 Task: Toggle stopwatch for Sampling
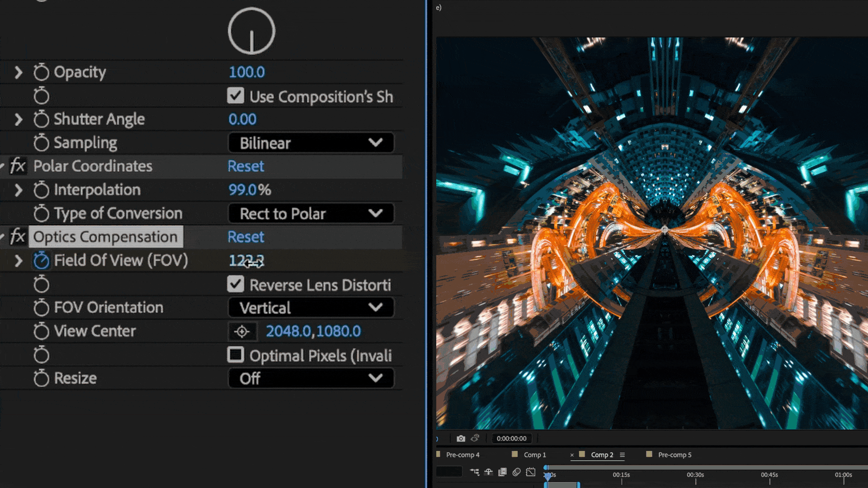tap(41, 143)
